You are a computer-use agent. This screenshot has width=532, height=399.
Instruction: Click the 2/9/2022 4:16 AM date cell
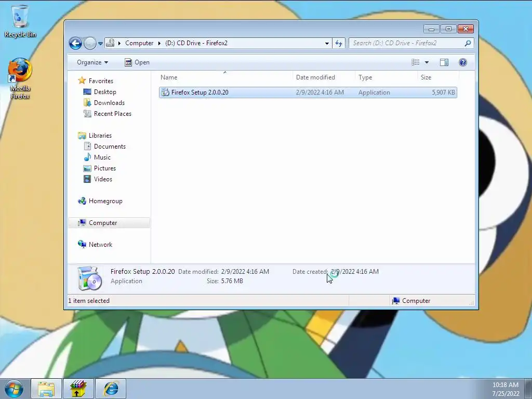coord(320,92)
